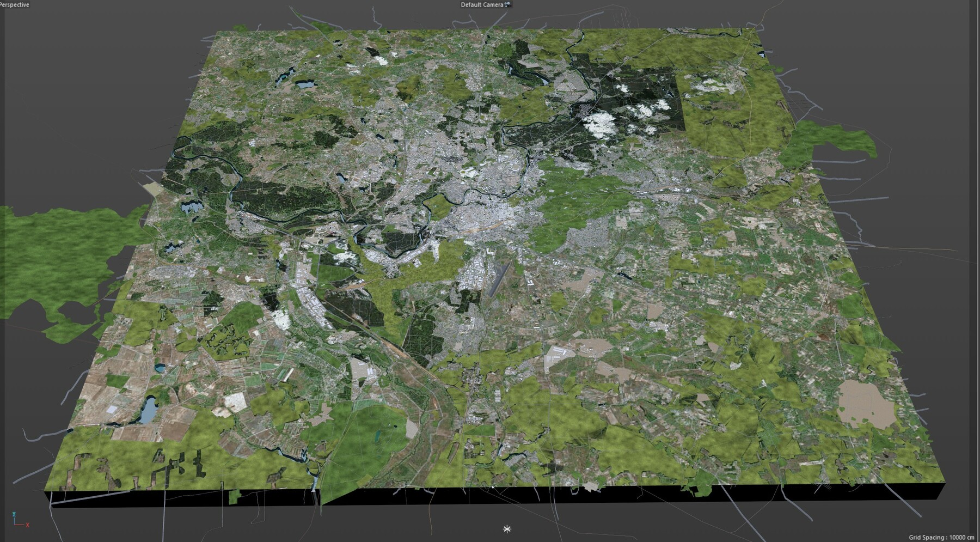Screen dimensions: 980x542
Task: Click the Grid Spacing readout
Action: point(941,537)
